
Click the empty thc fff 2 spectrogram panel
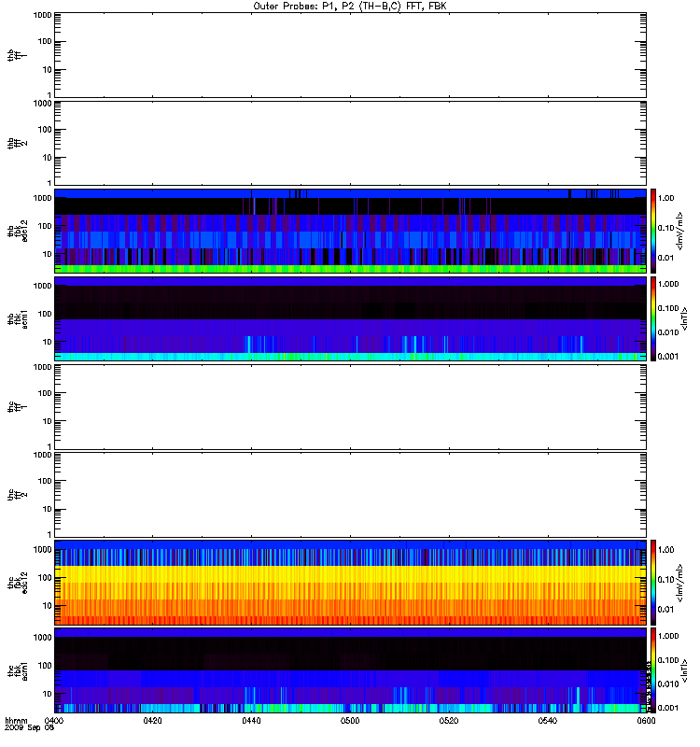coord(350,495)
